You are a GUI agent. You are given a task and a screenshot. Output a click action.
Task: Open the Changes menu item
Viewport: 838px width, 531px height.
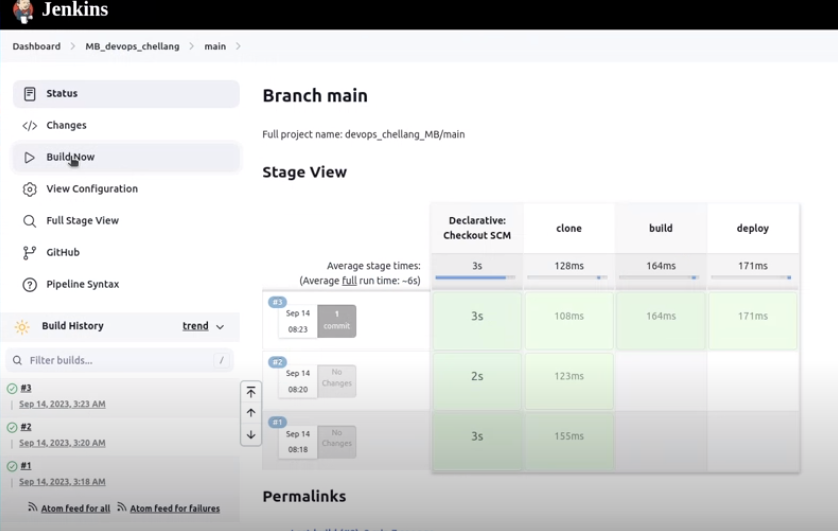point(126,125)
